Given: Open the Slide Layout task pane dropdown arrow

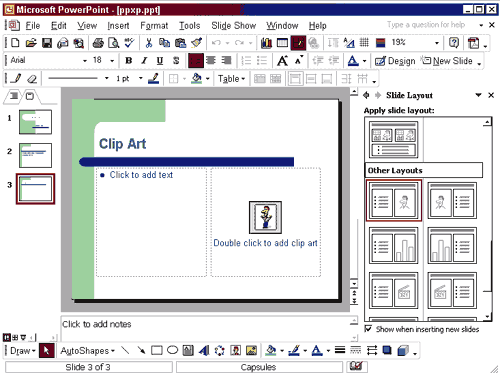Looking at the screenshot, I should [x=478, y=95].
